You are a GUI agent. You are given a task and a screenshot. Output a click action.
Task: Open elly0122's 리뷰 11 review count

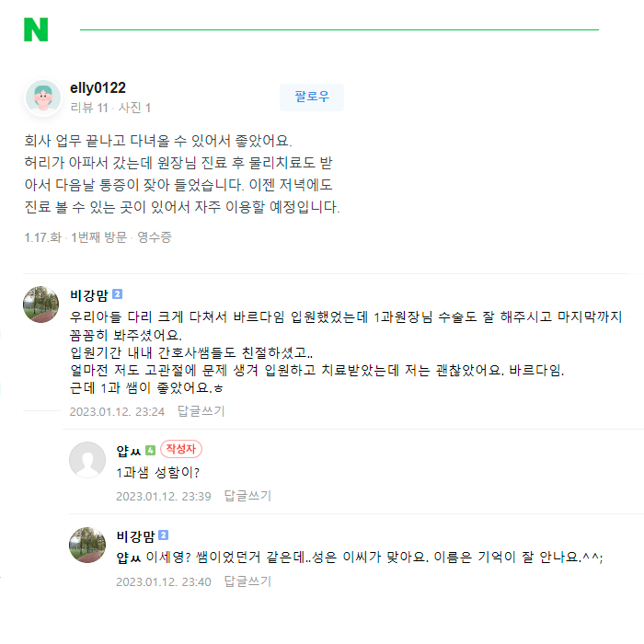point(89,108)
